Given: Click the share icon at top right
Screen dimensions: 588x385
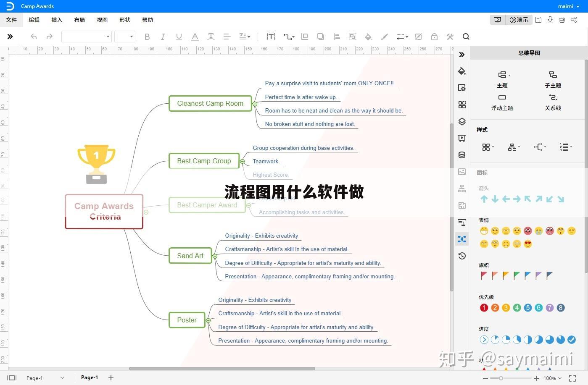Looking at the screenshot, I should [574, 20].
